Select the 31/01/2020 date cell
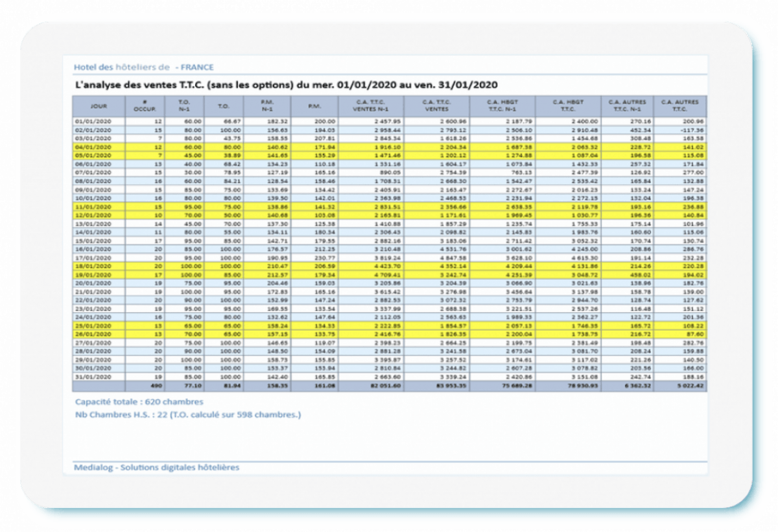Viewport: 778px width, 532px height. (95, 376)
